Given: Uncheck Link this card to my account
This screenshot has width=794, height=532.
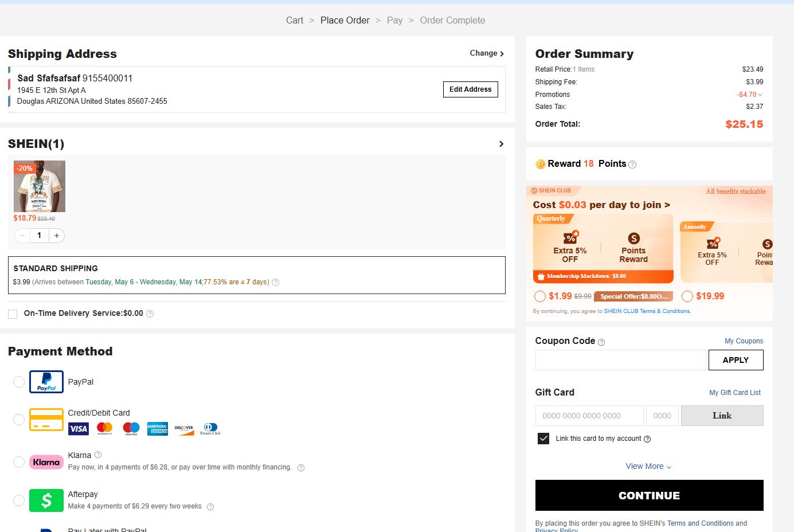Looking at the screenshot, I should point(543,439).
